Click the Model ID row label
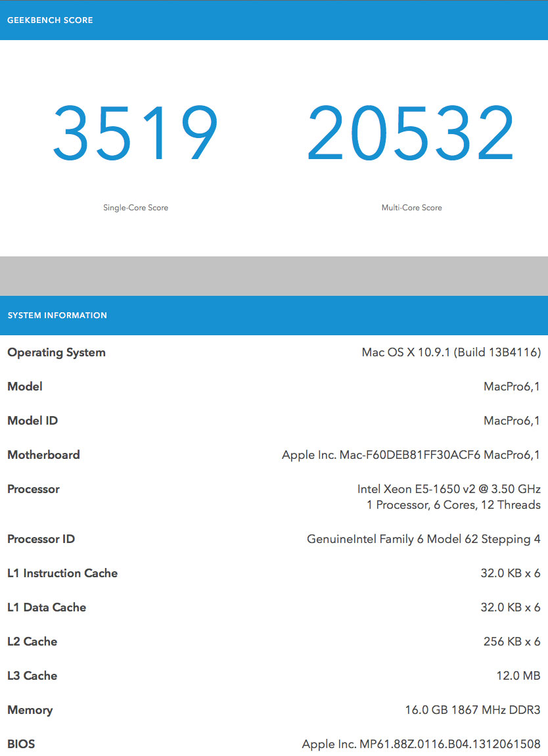This screenshot has width=548, height=756. click(x=33, y=421)
